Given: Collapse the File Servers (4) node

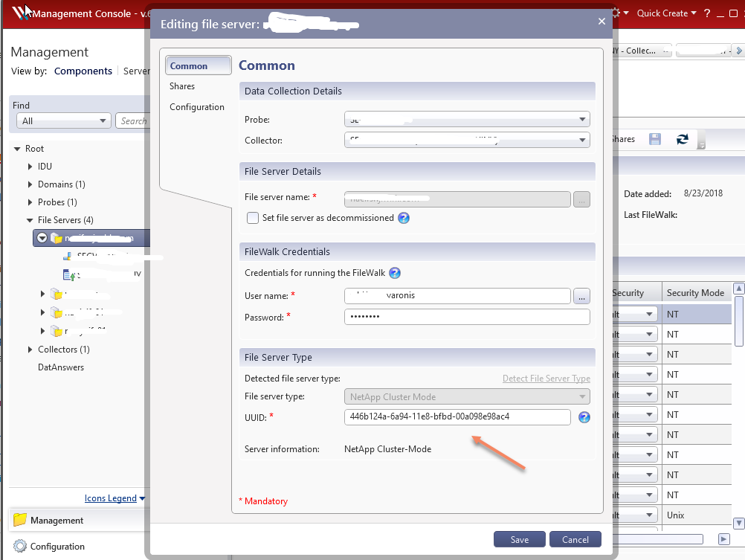Looking at the screenshot, I should click(30, 220).
